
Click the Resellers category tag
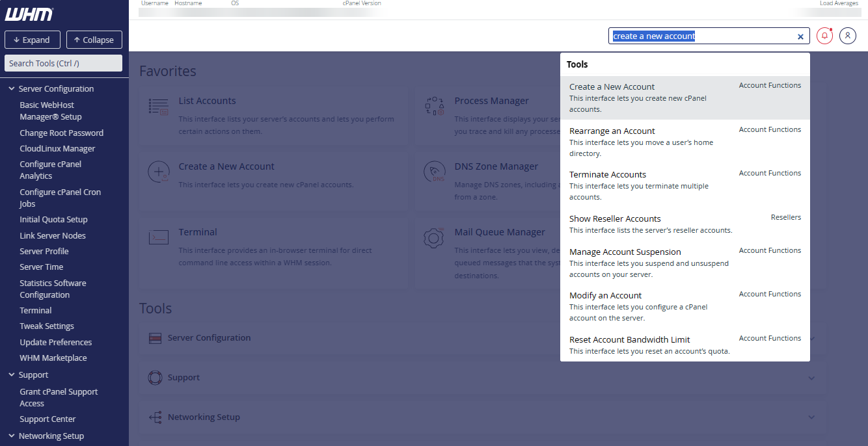(786, 217)
